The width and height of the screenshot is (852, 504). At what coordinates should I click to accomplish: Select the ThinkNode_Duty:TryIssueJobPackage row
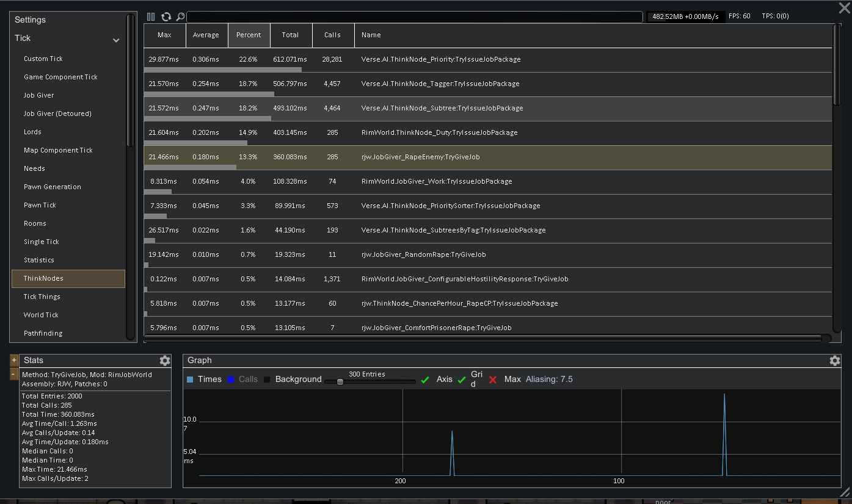488,133
